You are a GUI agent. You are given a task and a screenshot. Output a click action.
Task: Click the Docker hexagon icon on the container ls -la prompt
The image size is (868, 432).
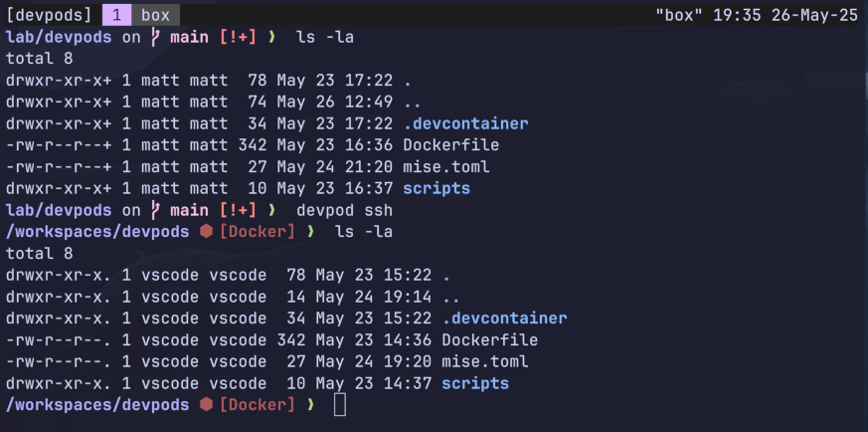[x=206, y=232]
